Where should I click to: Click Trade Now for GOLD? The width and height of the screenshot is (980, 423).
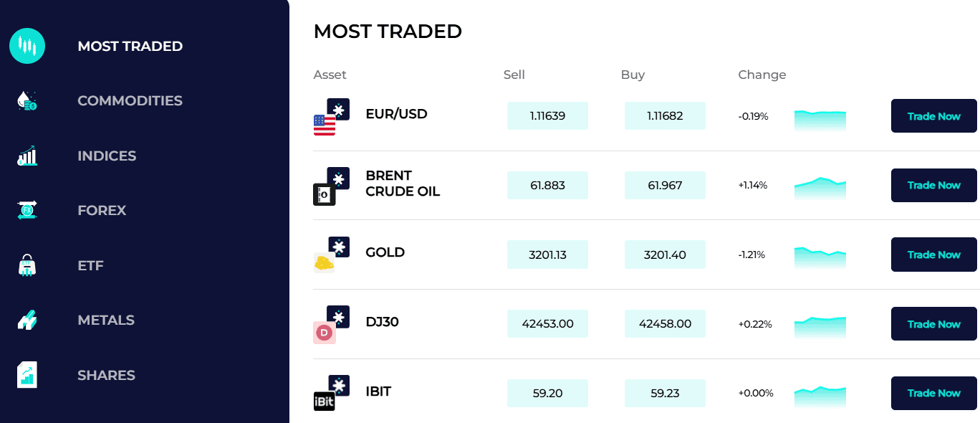[x=933, y=255]
